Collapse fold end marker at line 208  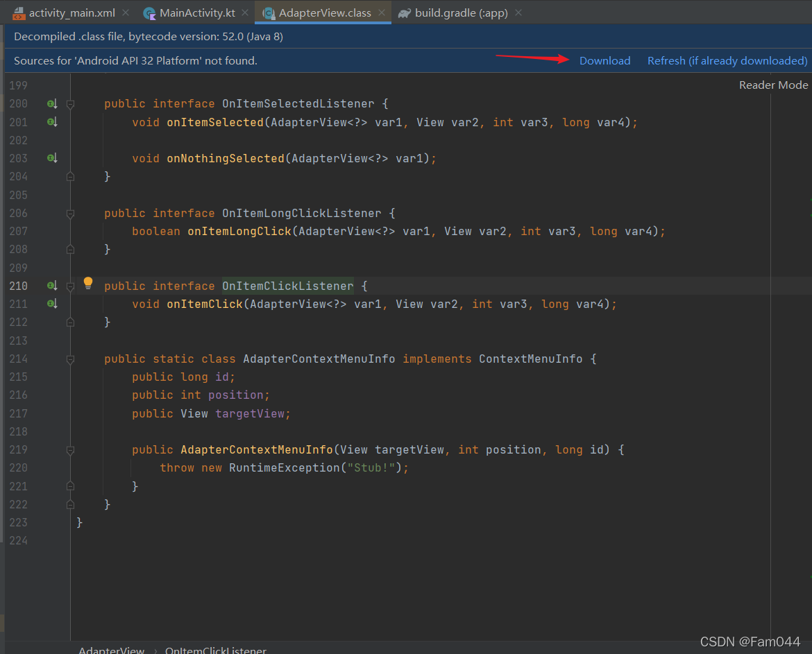(x=70, y=250)
